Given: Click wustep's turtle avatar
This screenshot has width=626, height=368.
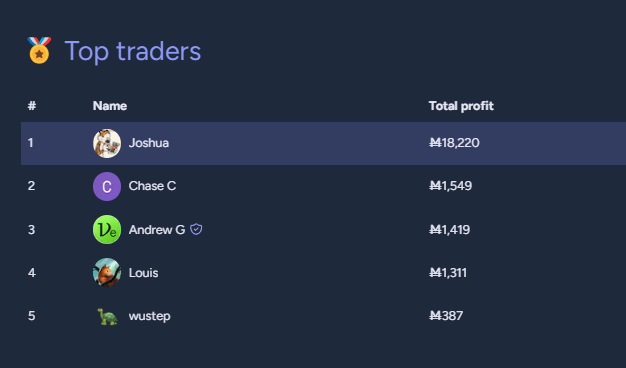Looking at the screenshot, I should click(x=107, y=316).
